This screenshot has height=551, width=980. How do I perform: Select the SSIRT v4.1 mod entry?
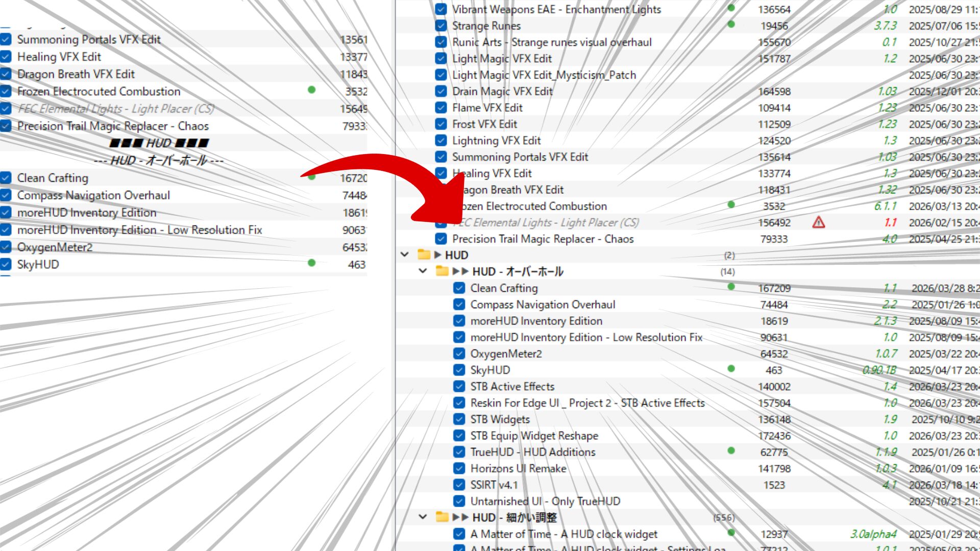coord(494,485)
